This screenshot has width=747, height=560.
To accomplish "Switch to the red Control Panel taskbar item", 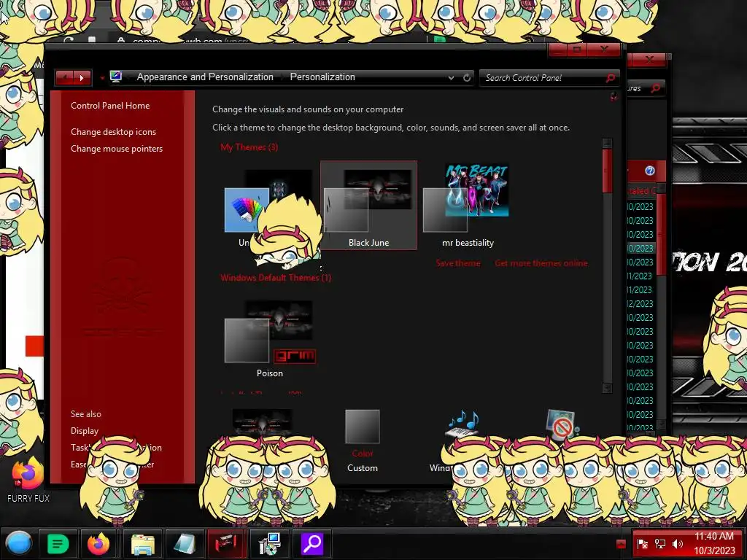I will tap(226, 543).
